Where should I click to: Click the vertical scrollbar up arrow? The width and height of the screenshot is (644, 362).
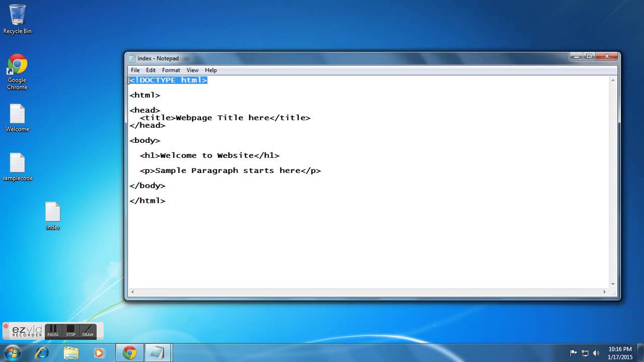point(613,80)
